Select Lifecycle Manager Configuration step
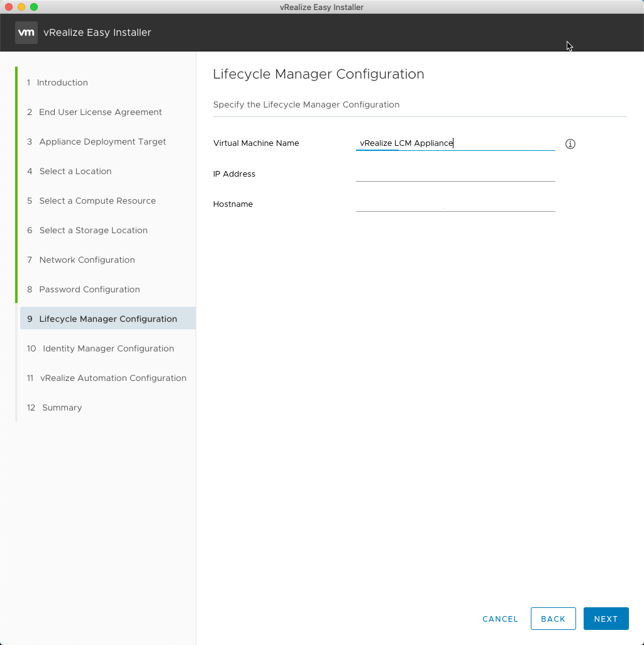The width and height of the screenshot is (644, 645). pyautogui.click(x=108, y=319)
